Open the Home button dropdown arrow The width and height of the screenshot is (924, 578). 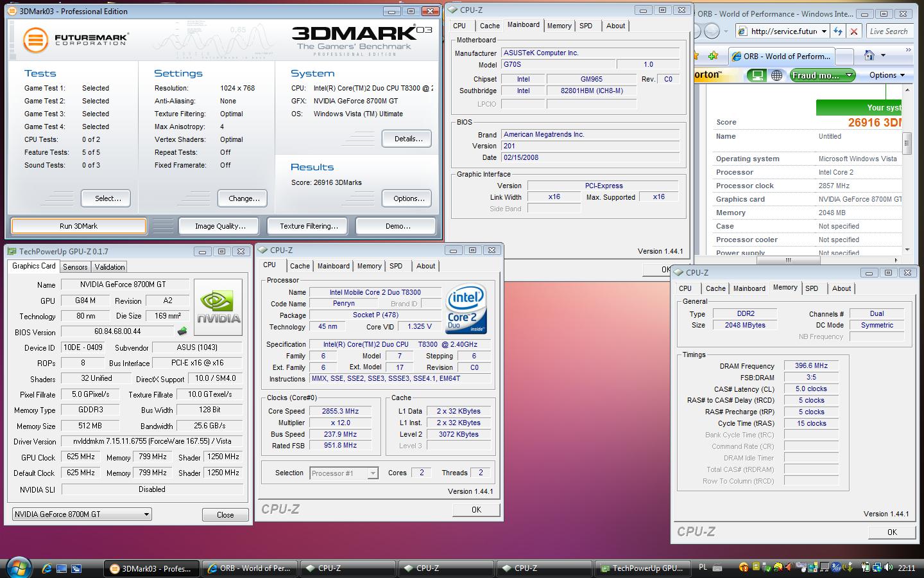pyautogui.click(x=883, y=55)
